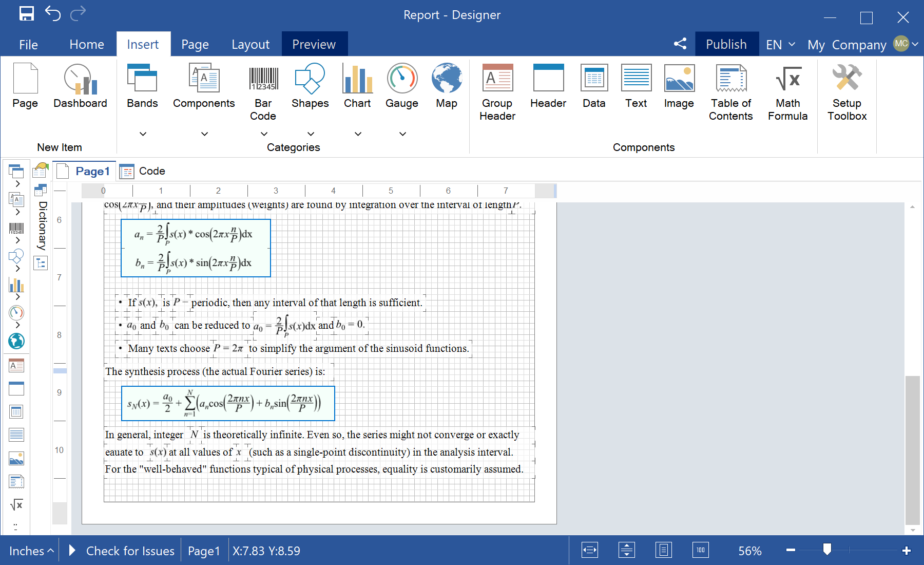Open the report tree panel icon
Image resolution: width=924 pixels, height=565 pixels.
41,263
